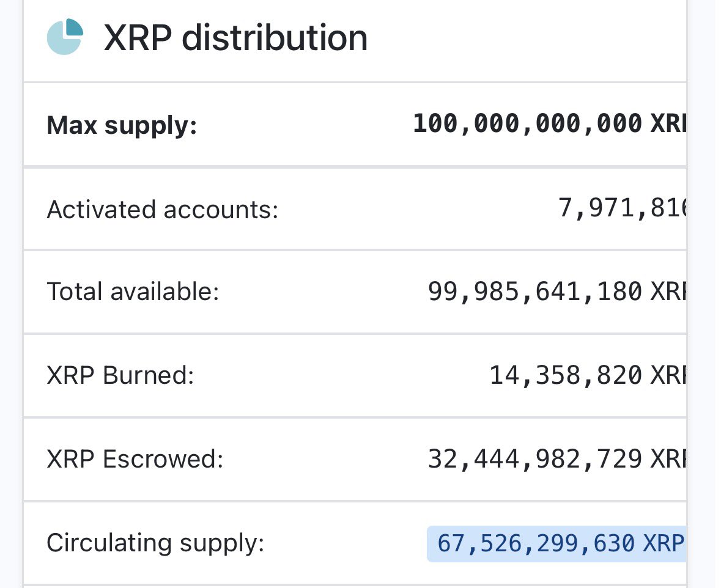The width and height of the screenshot is (721, 588).
Task: Select the Max supply label
Action: pyautogui.click(x=122, y=125)
